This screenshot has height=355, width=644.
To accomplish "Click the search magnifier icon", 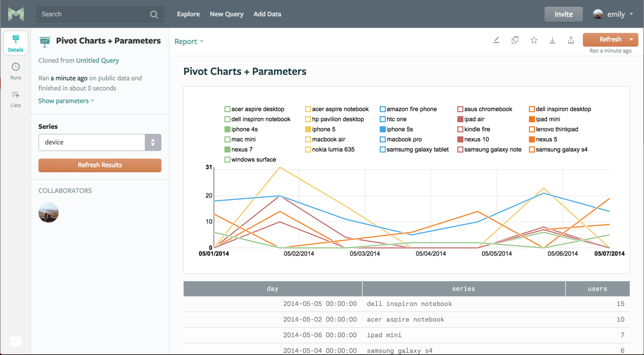I will [154, 15].
